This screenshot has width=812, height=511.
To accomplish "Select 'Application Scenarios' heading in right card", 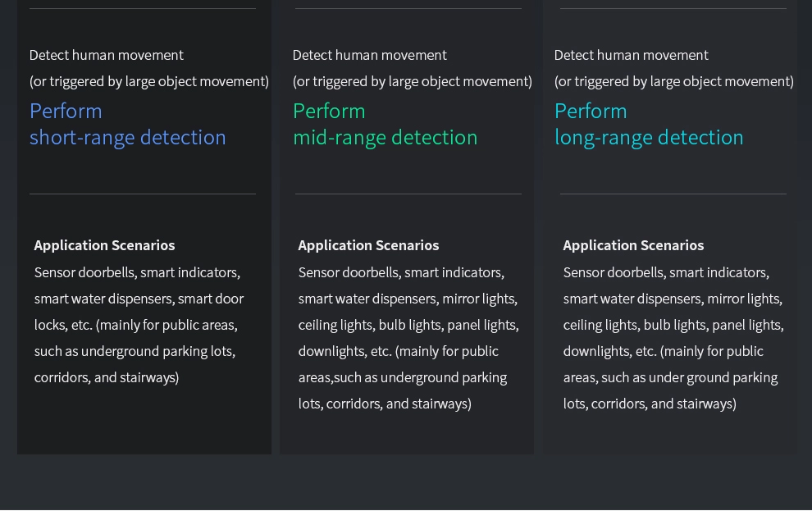I will pos(633,245).
